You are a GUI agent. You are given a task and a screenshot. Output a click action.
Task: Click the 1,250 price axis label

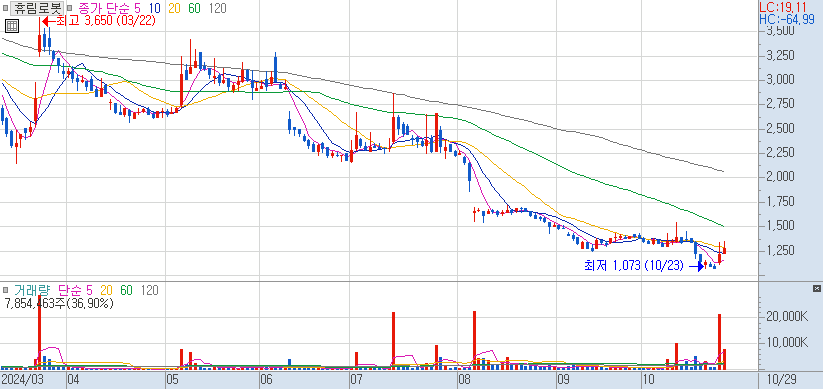[x=780, y=250]
